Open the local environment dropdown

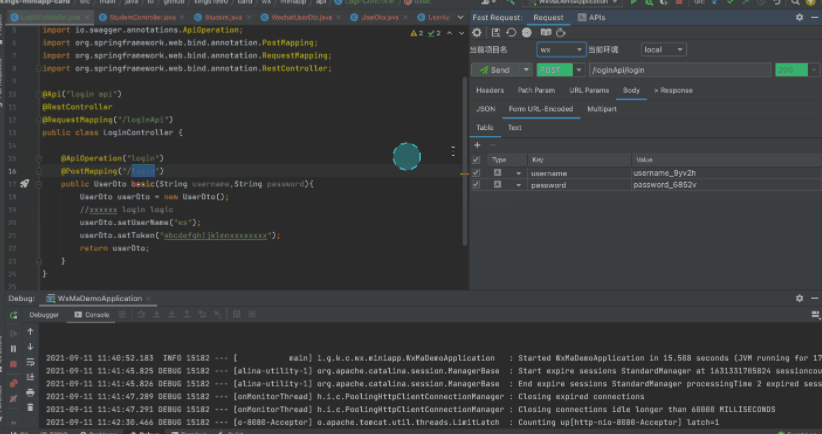tap(663, 49)
